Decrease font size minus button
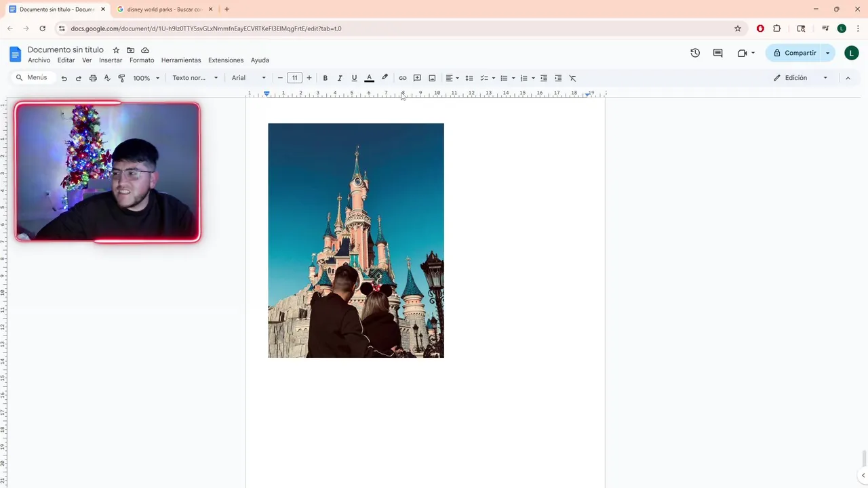Image resolution: width=868 pixels, height=488 pixels. [x=280, y=78]
